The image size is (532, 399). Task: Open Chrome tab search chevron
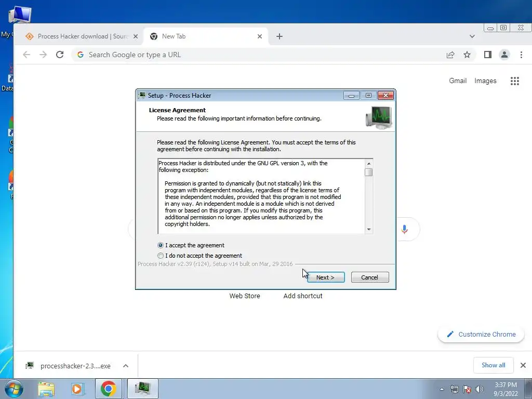tap(472, 36)
